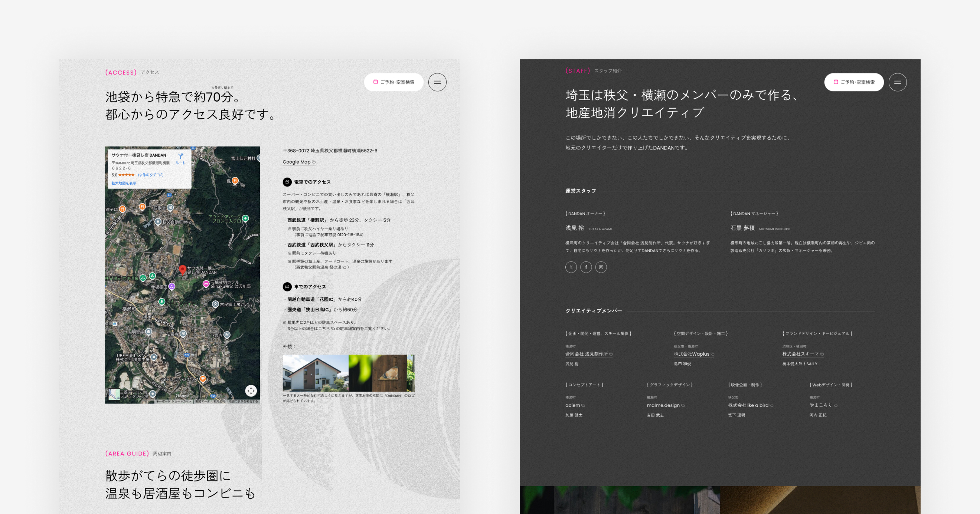Open the hamburger menu on Staff page
The width and height of the screenshot is (980, 514).
(898, 82)
